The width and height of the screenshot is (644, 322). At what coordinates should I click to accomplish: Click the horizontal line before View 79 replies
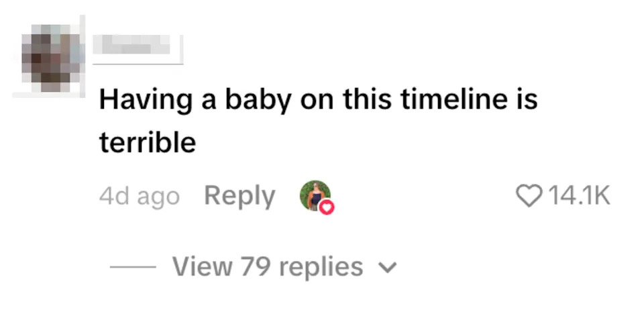pyautogui.click(x=132, y=268)
